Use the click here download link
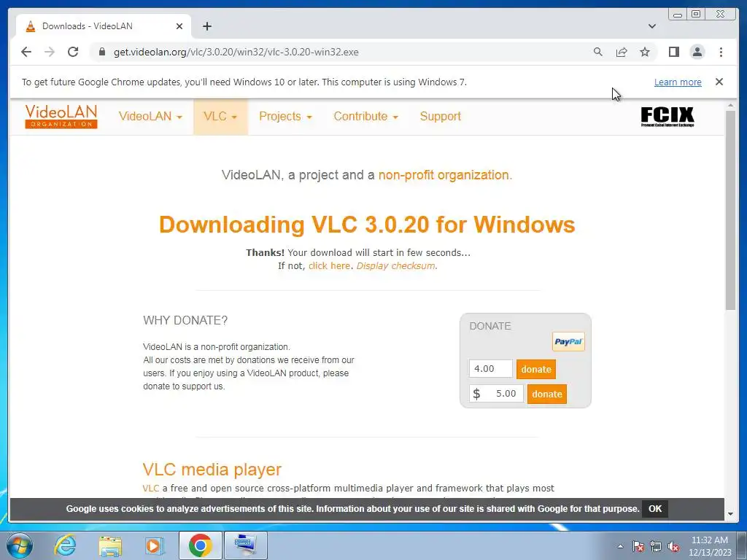Screen dimensions: 747x560 (x=329, y=265)
